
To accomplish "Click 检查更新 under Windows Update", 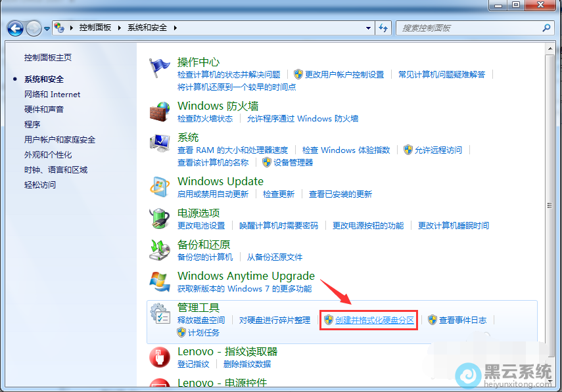I will pyautogui.click(x=280, y=194).
